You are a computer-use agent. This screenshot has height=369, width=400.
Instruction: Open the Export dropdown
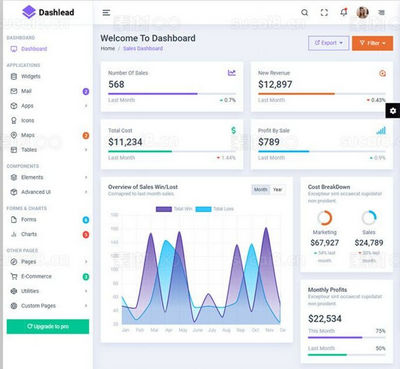[329, 43]
